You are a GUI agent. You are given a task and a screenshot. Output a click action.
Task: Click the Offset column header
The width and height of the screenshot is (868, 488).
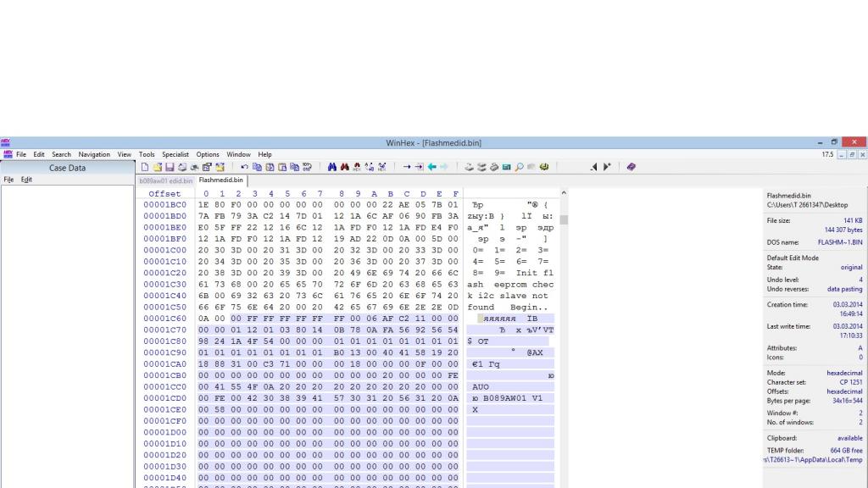(x=164, y=194)
